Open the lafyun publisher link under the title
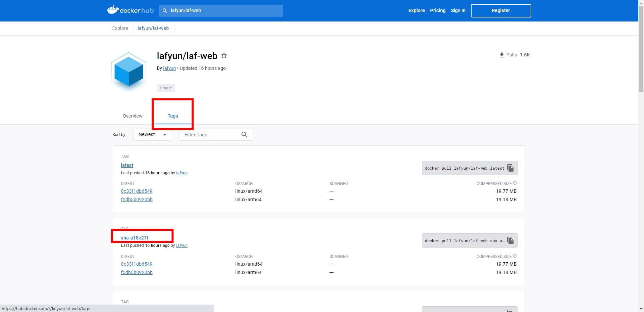Screen dimensions: 644x312 pyautogui.click(x=169, y=68)
